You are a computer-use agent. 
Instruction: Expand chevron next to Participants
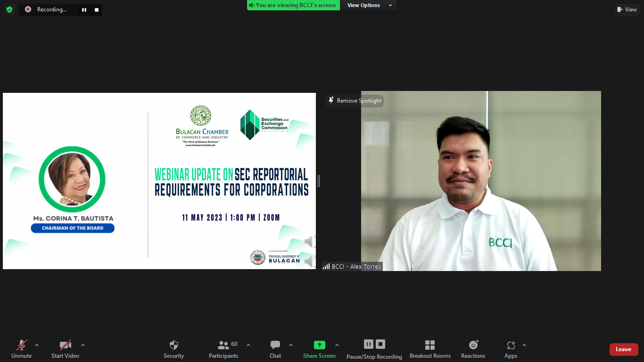coord(248,345)
